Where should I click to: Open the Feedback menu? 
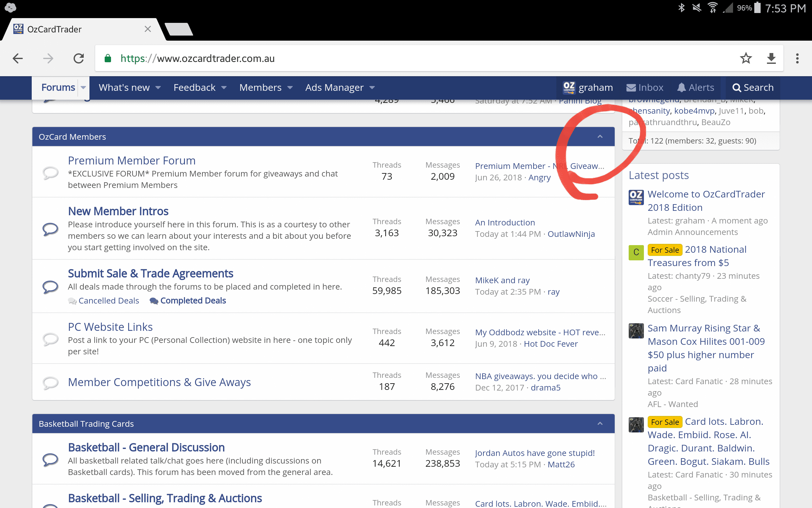coord(194,88)
